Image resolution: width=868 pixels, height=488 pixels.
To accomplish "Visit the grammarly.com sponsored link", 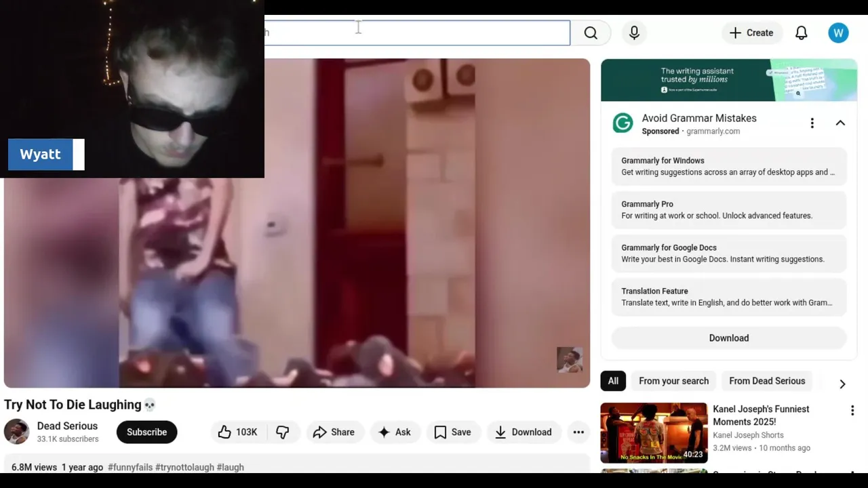I will pos(713,131).
